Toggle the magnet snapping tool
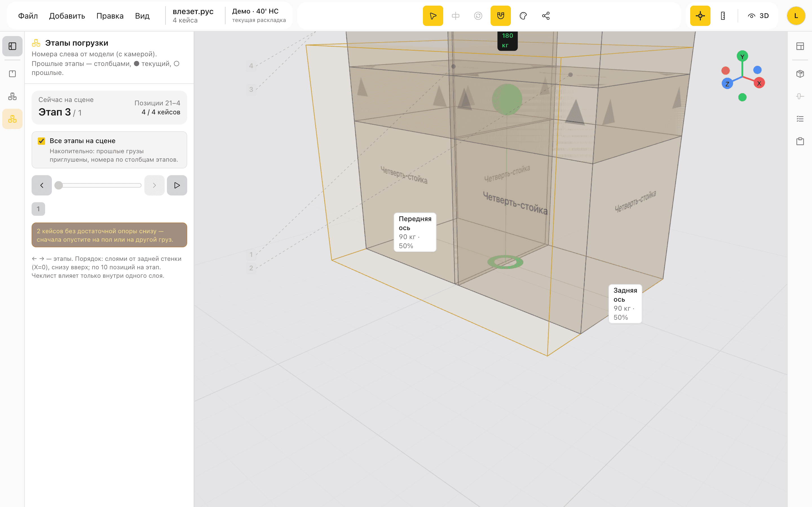The height and width of the screenshot is (507, 812). point(501,16)
